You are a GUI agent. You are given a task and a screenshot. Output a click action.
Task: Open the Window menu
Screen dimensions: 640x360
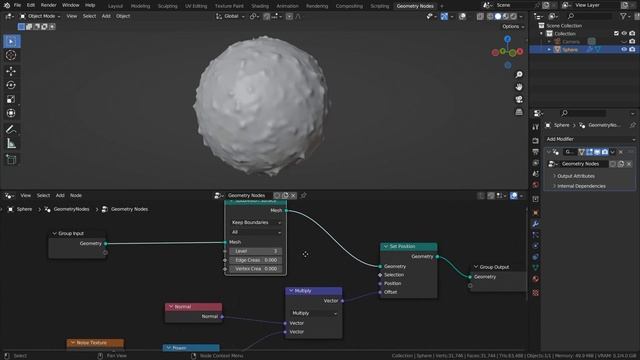(71, 5)
